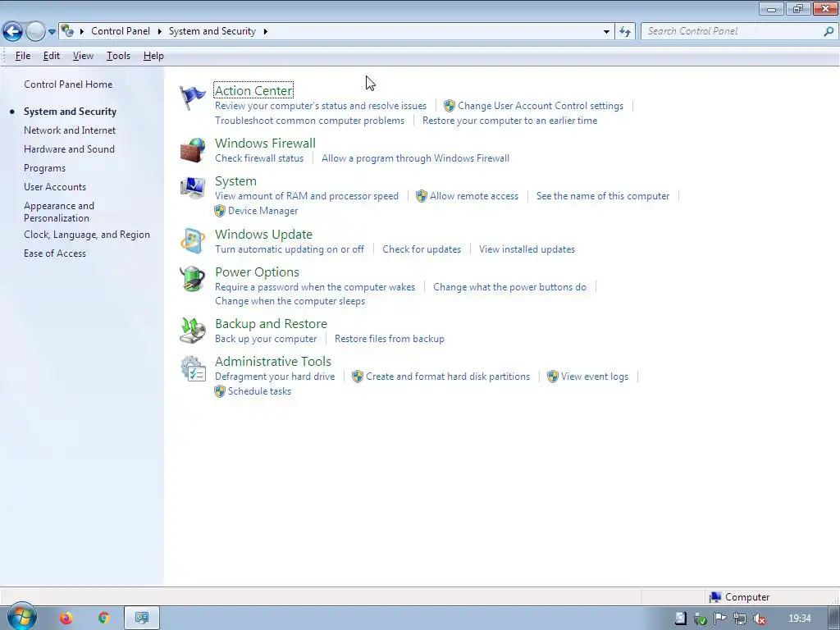Open the Windows Firewall brick wall icon

192,150
